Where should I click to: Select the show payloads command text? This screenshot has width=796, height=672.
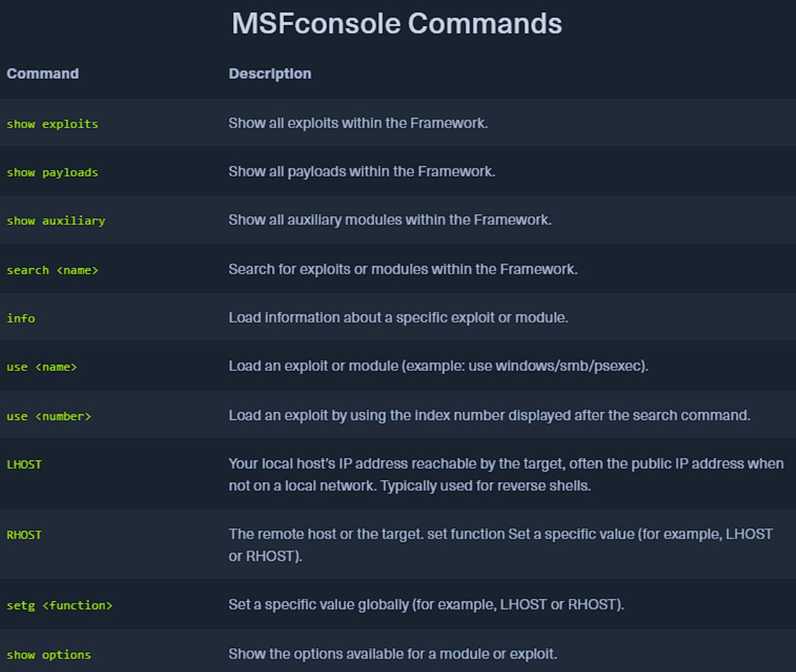[52, 172]
